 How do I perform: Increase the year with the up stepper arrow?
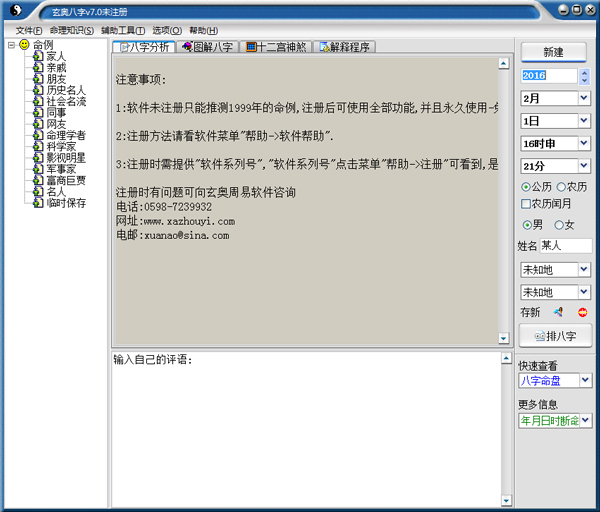coord(584,72)
